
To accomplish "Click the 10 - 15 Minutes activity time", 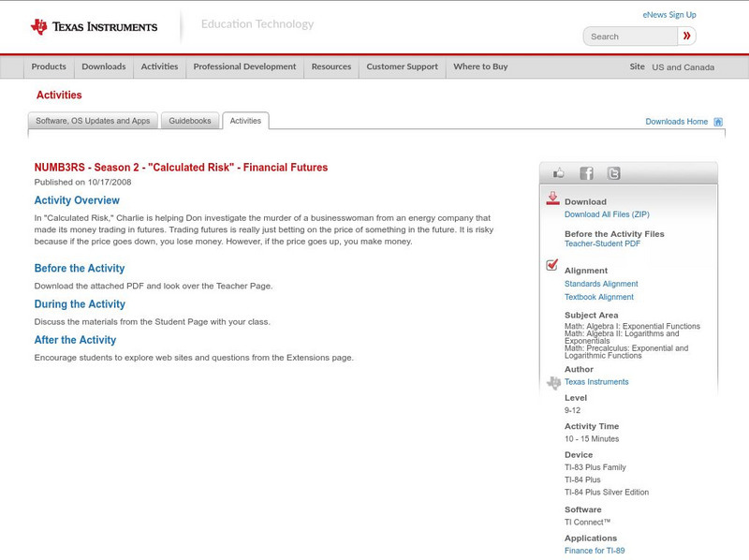I will (x=592, y=438).
